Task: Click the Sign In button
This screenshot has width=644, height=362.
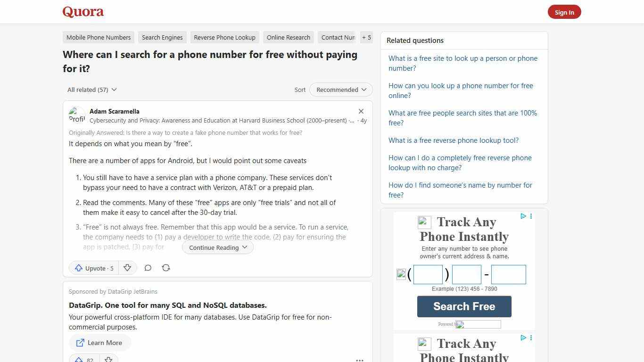Action: click(564, 12)
